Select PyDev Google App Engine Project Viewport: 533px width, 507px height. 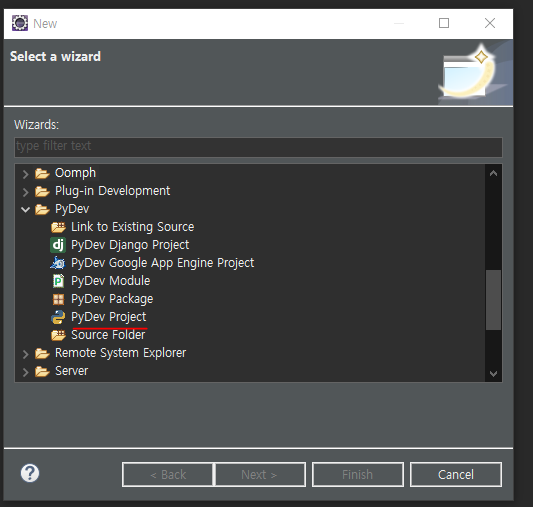tap(162, 263)
